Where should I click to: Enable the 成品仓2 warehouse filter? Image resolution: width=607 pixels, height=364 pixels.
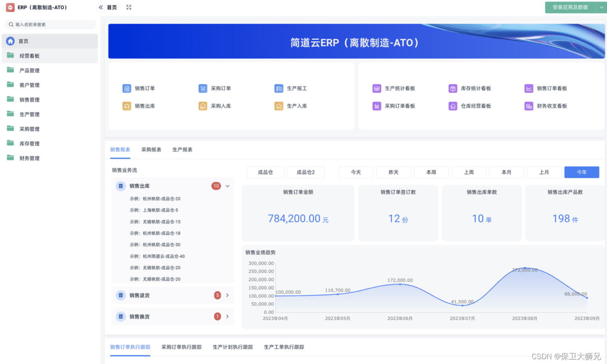click(306, 172)
